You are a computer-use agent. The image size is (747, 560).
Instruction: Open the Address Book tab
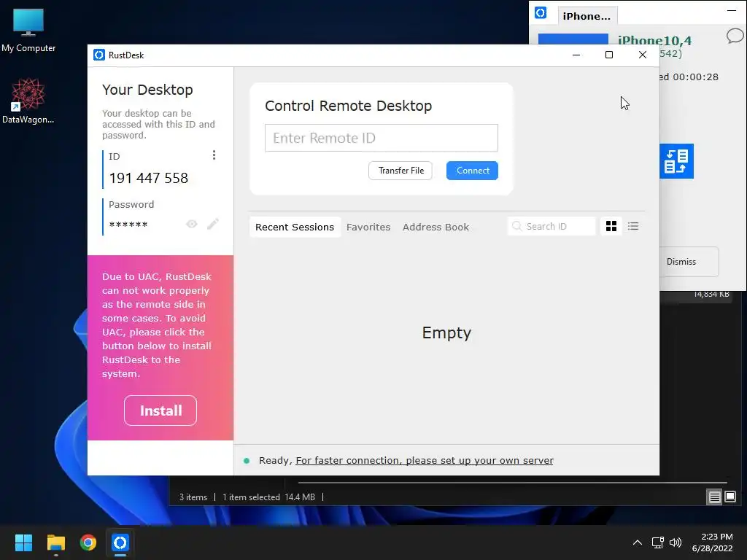pos(436,227)
